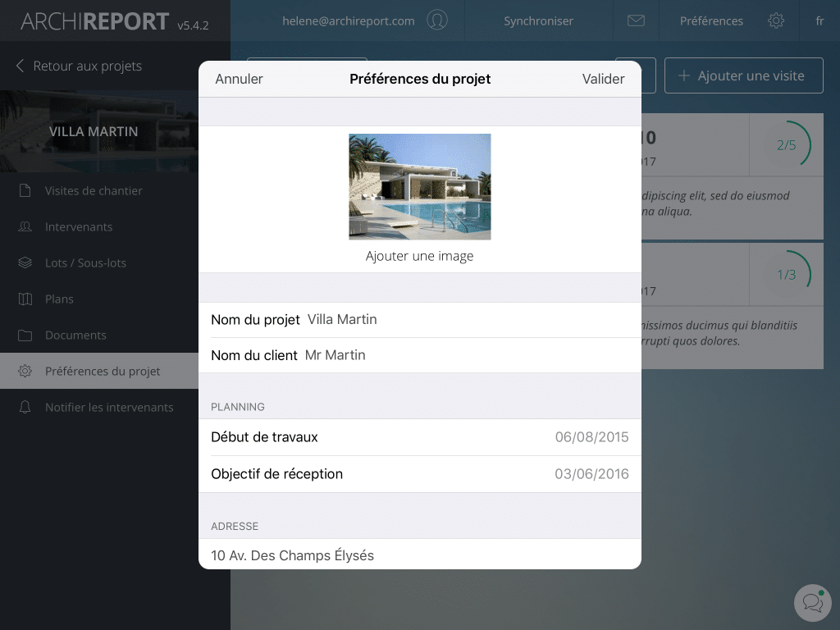Viewport: 840px width, 630px height.
Task: Click the Intervenants people icon
Action: 25,226
